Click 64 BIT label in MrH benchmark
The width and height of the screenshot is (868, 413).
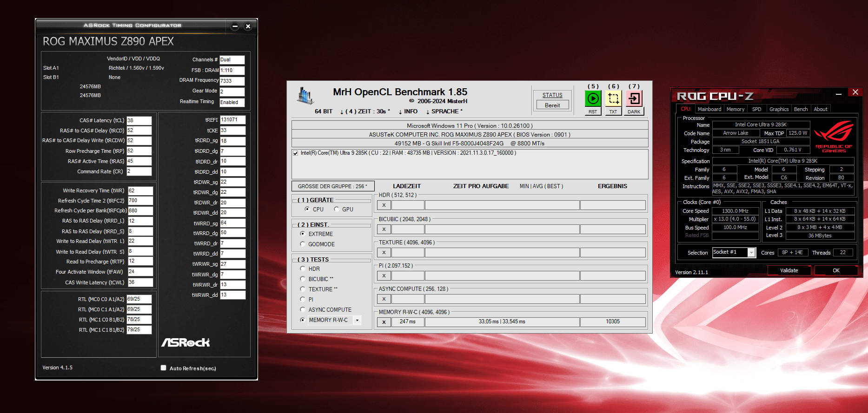pyautogui.click(x=324, y=111)
